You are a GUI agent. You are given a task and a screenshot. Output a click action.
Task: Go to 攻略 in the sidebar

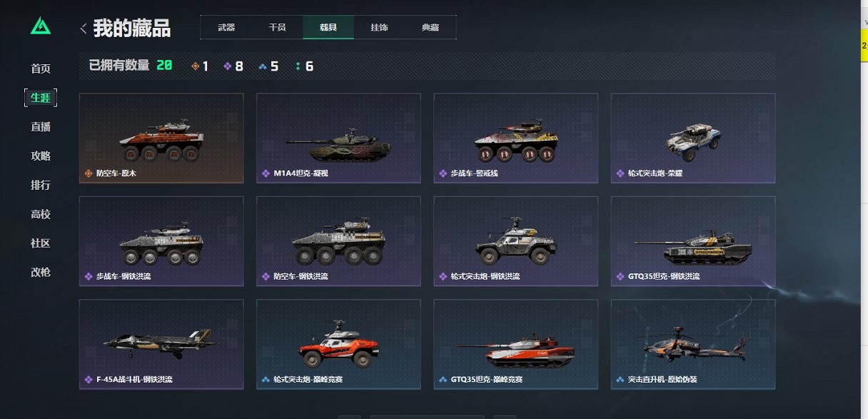[41, 156]
